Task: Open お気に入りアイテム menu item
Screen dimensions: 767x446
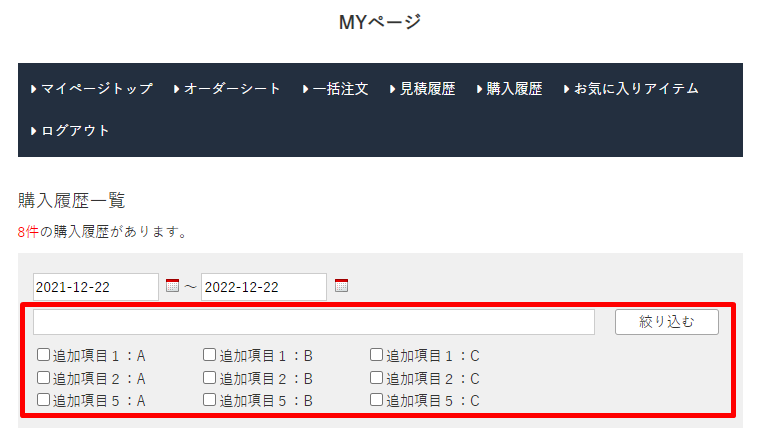Action: [631, 89]
